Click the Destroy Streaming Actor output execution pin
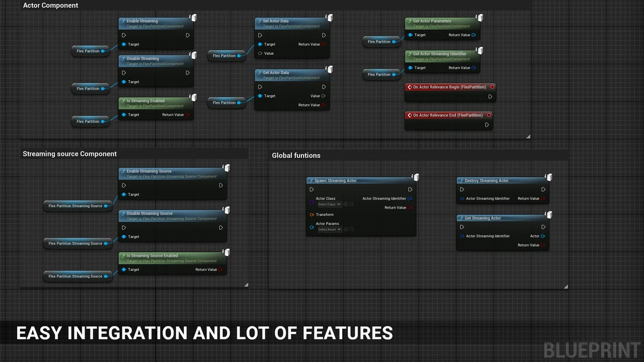 pos(543,190)
